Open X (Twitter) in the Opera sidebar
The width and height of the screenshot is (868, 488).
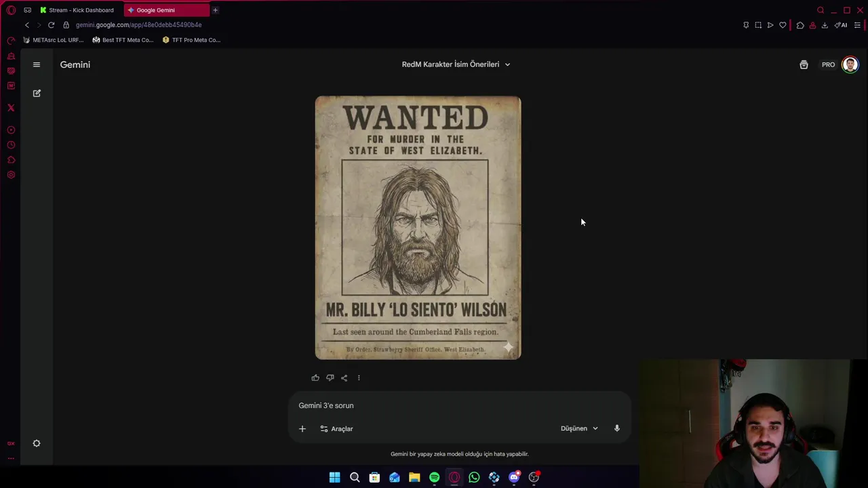click(11, 108)
